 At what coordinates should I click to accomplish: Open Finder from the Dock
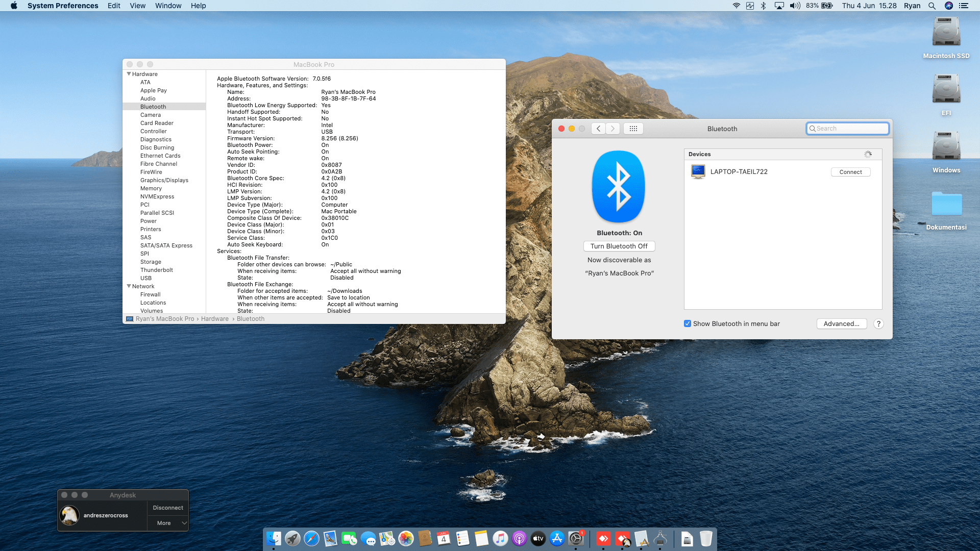pyautogui.click(x=274, y=538)
